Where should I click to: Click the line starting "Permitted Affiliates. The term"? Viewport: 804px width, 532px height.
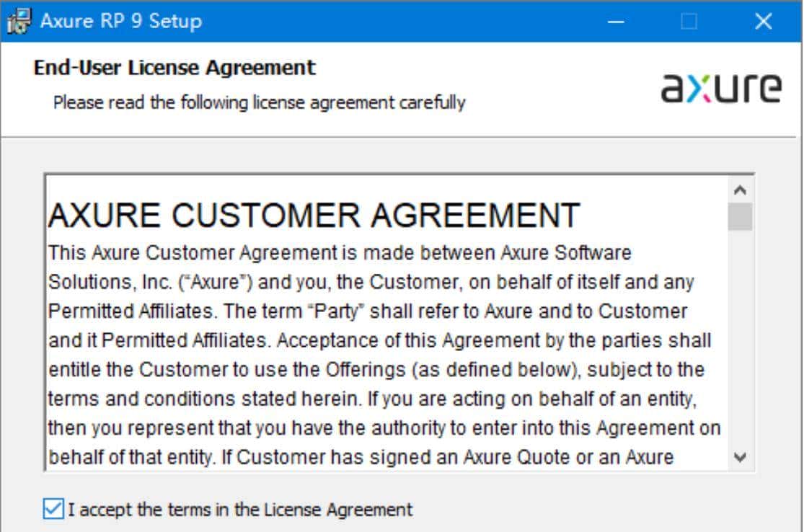click(368, 311)
